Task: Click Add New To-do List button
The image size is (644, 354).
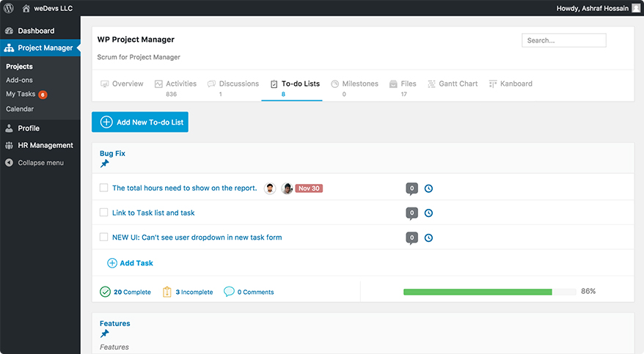Action: 140,122
